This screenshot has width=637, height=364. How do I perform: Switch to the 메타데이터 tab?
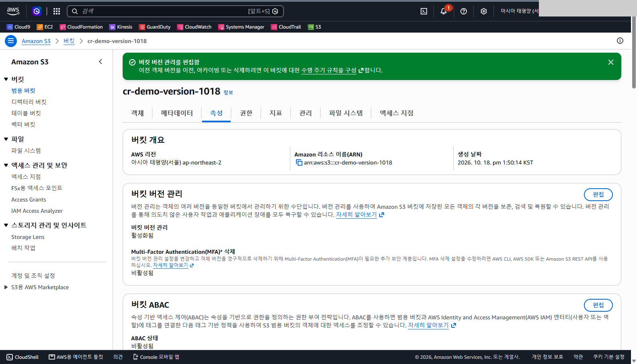[177, 113]
